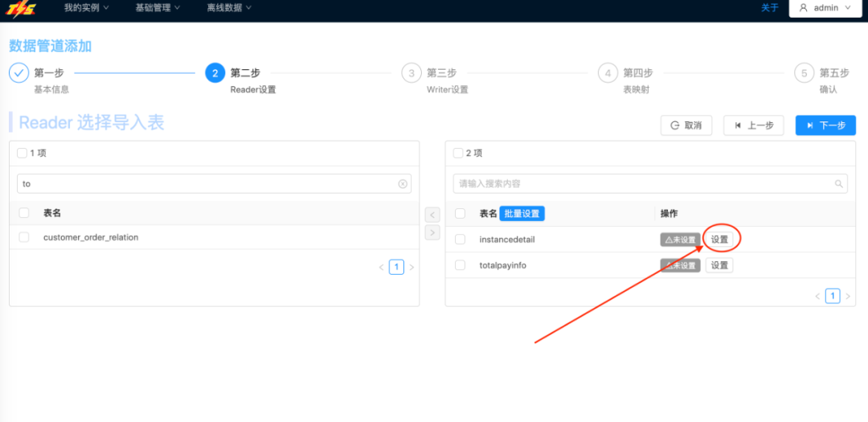Viewport: 868px width, 422px height.
Task: Click the instancedetail table name
Action: click(x=507, y=240)
